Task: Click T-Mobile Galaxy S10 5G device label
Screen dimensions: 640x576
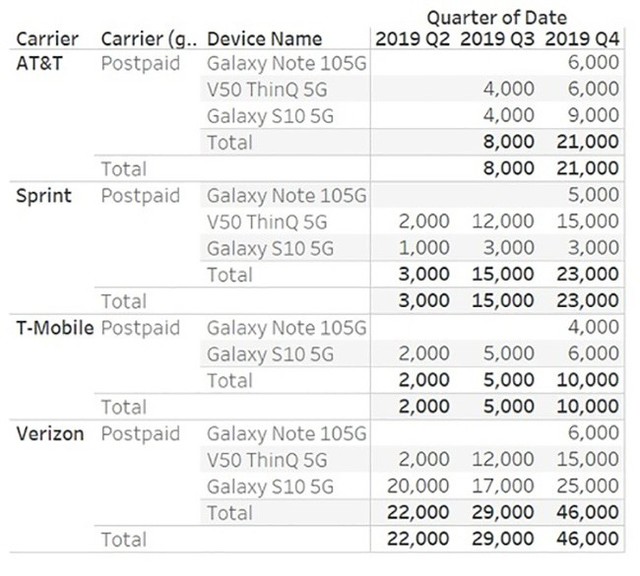Action: point(270,354)
